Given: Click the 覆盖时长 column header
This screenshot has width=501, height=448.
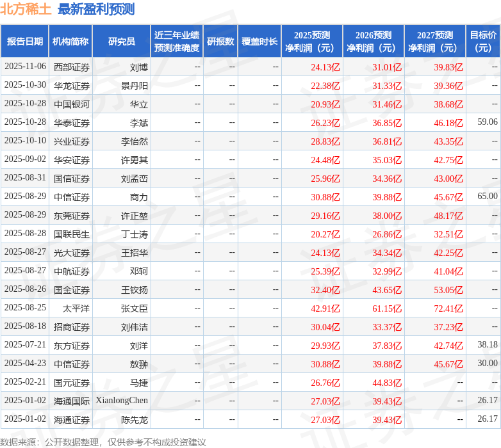Looking at the screenshot, I should coord(259,42).
